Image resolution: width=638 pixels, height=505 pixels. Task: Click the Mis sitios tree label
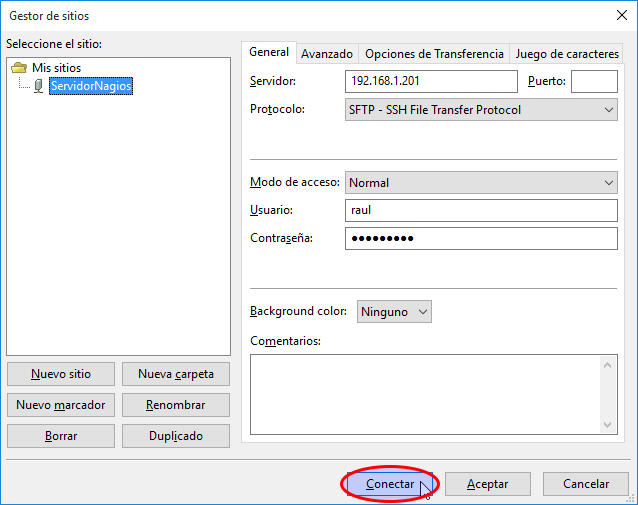(57, 68)
